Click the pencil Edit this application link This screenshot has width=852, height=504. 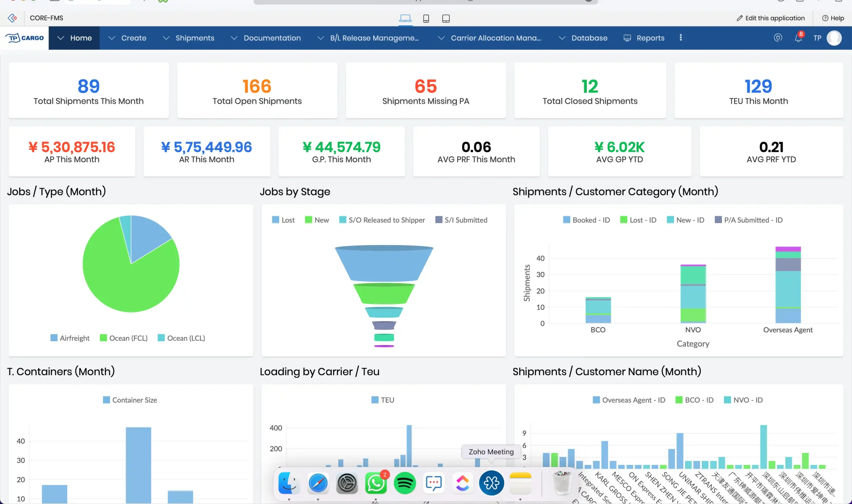click(770, 18)
